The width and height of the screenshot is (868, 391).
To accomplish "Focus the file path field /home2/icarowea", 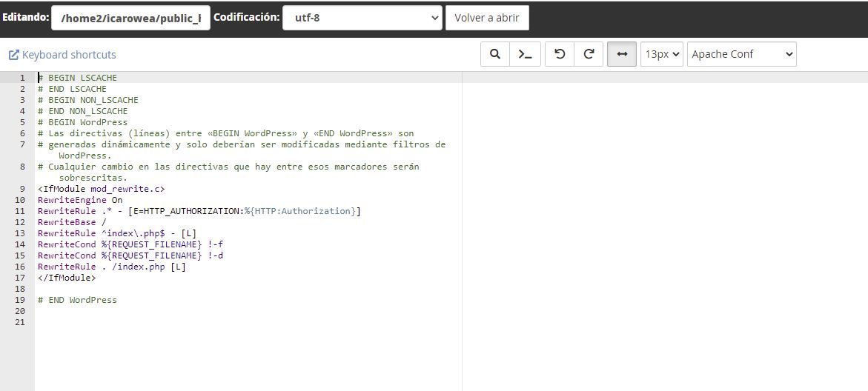I will (130, 18).
